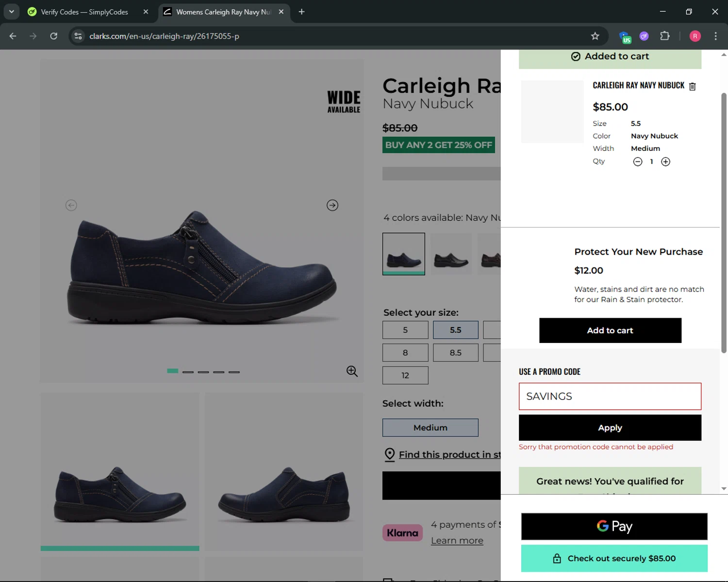
Task: Choose the Medium width option
Action: pos(430,428)
